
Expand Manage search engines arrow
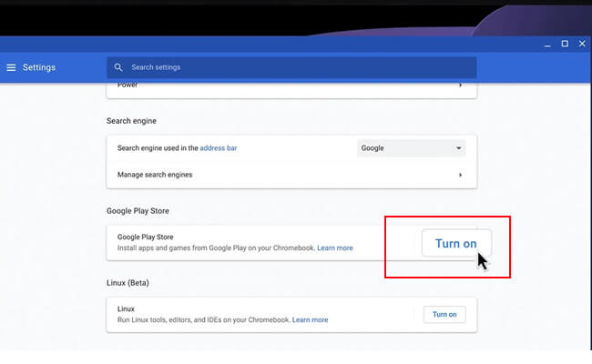click(460, 175)
